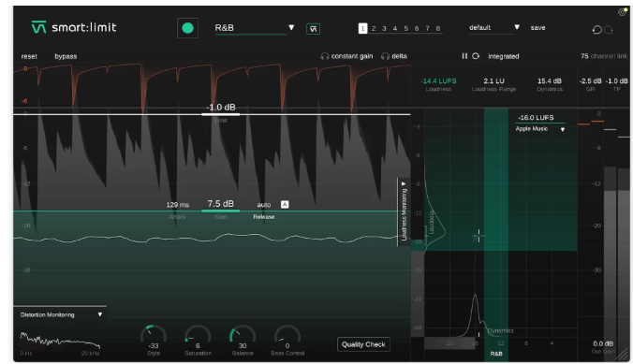This screenshot has width=633, height=364.
Task: Toggle constant gain headphone monitoring
Action: 346,56
